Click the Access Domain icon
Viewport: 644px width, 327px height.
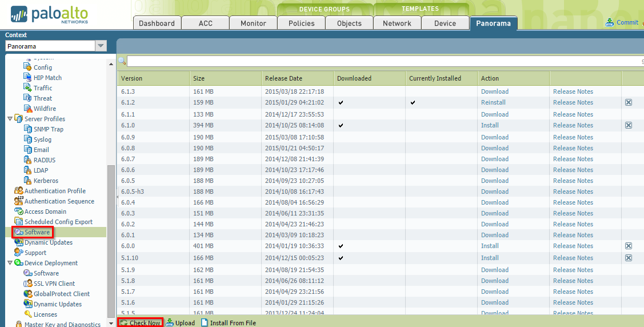tap(18, 211)
